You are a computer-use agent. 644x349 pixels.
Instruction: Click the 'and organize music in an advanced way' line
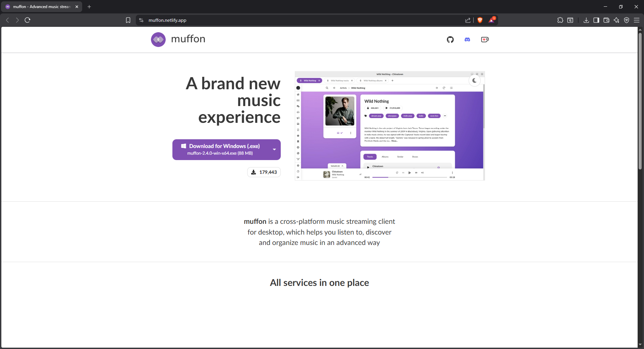[x=319, y=243]
